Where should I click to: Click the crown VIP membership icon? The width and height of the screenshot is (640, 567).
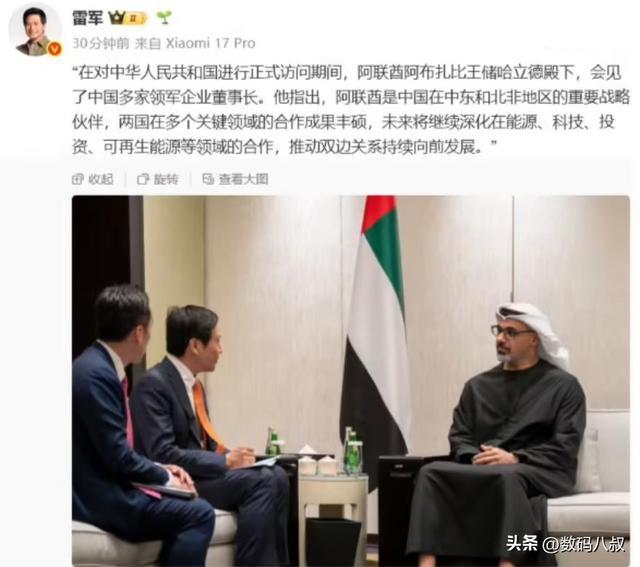tap(116, 18)
